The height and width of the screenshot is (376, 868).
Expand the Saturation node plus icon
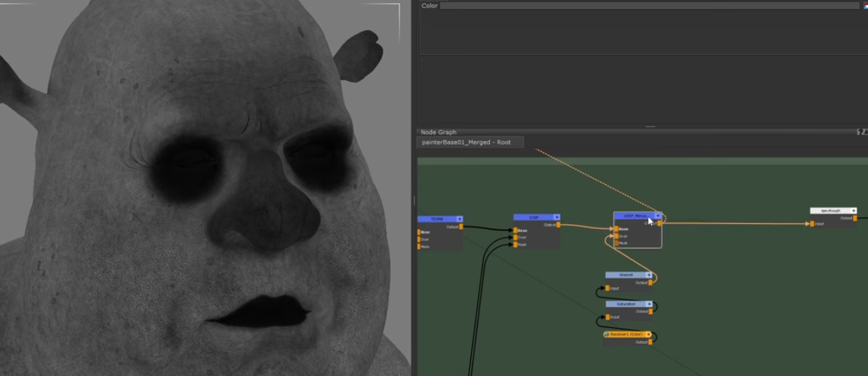point(649,304)
